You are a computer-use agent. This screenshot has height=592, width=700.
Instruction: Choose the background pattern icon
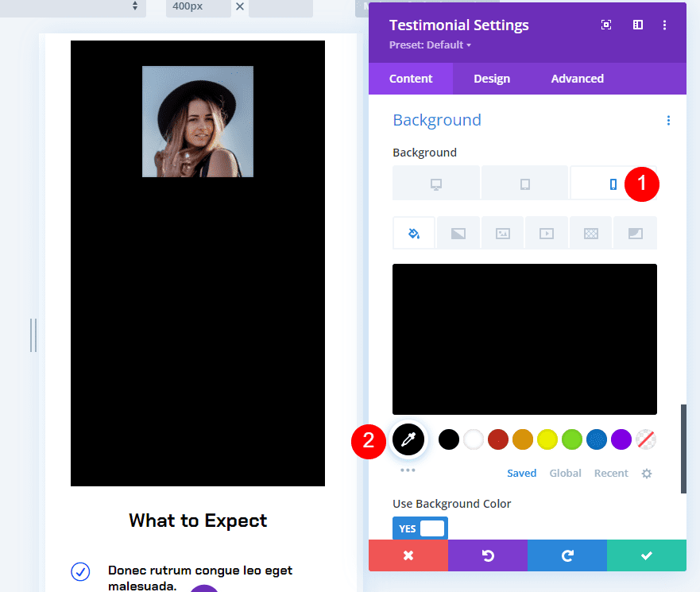tap(590, 232)
